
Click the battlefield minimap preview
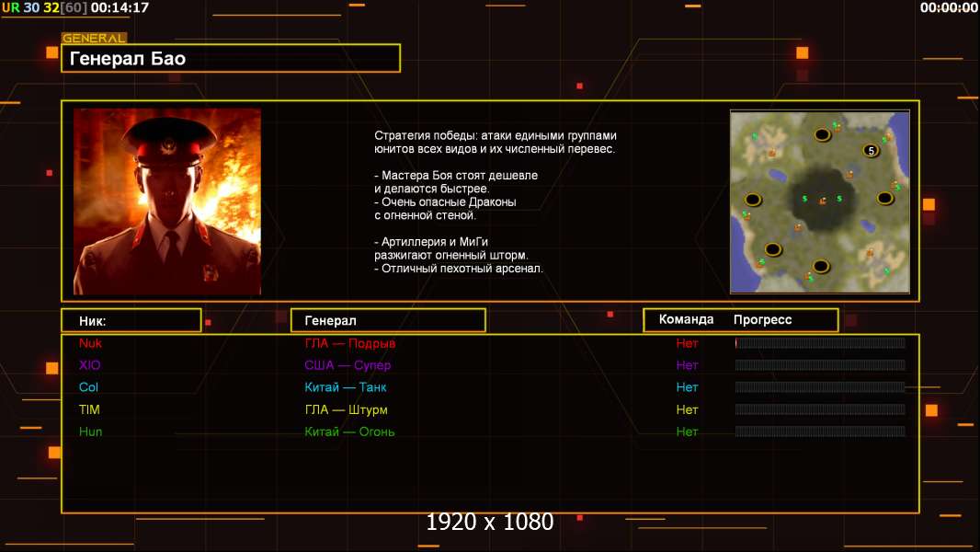(820, 201)
